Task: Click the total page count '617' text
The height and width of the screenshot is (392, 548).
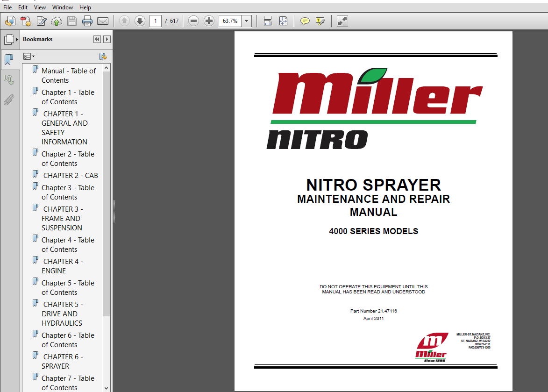Action: click(174, 21)
